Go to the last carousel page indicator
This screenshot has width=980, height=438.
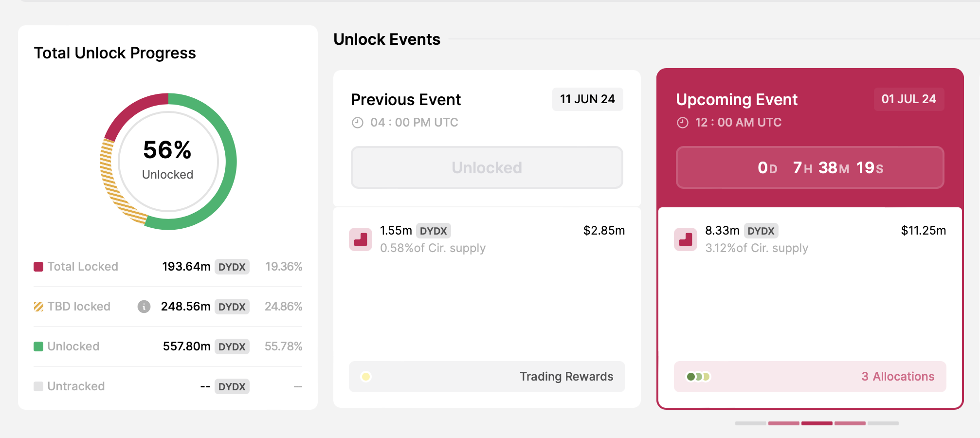coord(883,423)
